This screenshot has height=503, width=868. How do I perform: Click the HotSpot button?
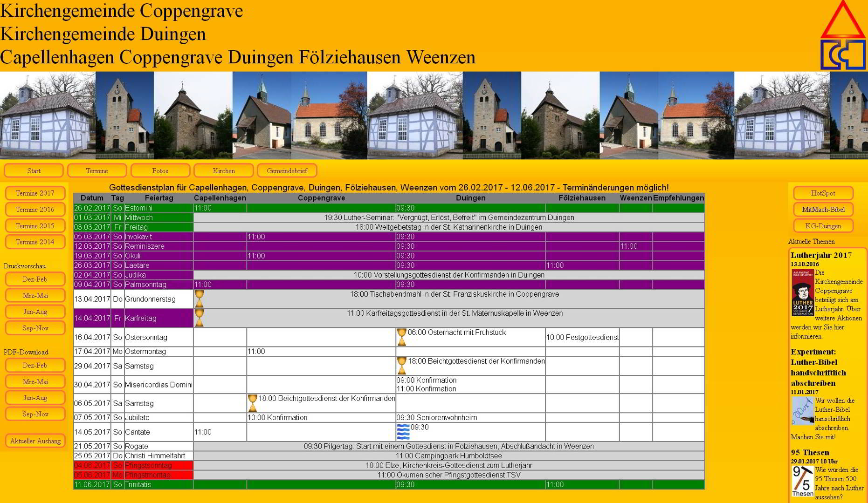823,193
